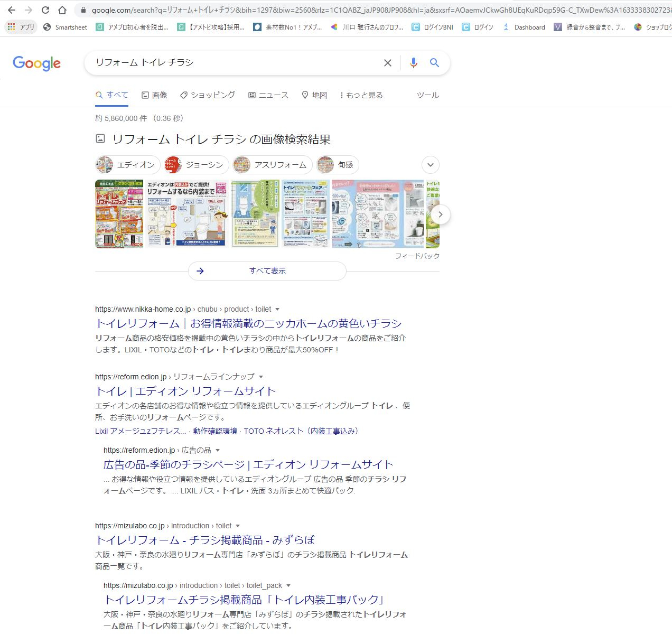Viewport: 672px width, 644px height.
Task: Click the first flyer image thumbnail
Action: tap(118, 214)
